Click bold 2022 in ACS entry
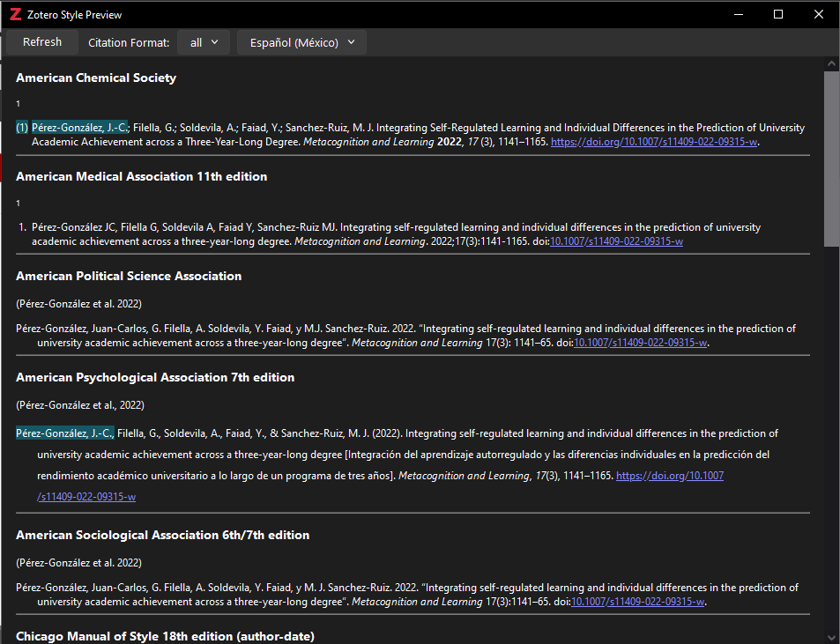The image size is (840, 644). click(x=449, y=142)
